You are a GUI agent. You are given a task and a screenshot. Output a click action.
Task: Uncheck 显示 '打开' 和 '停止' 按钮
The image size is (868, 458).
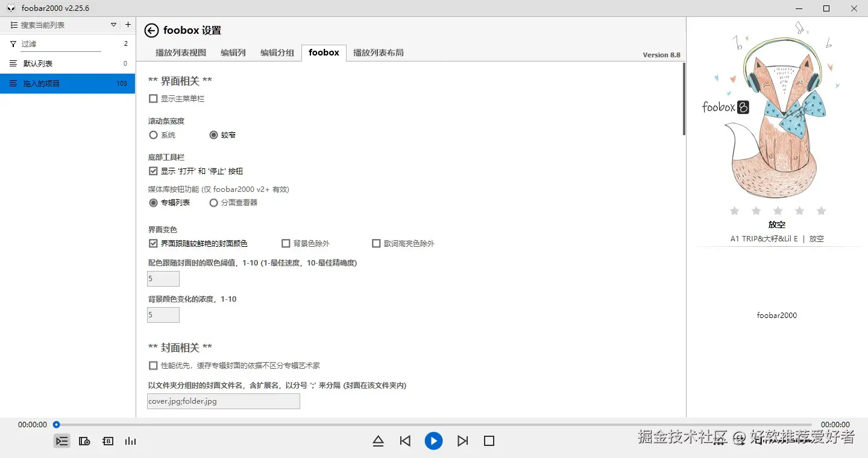click(x=153, y=171)
